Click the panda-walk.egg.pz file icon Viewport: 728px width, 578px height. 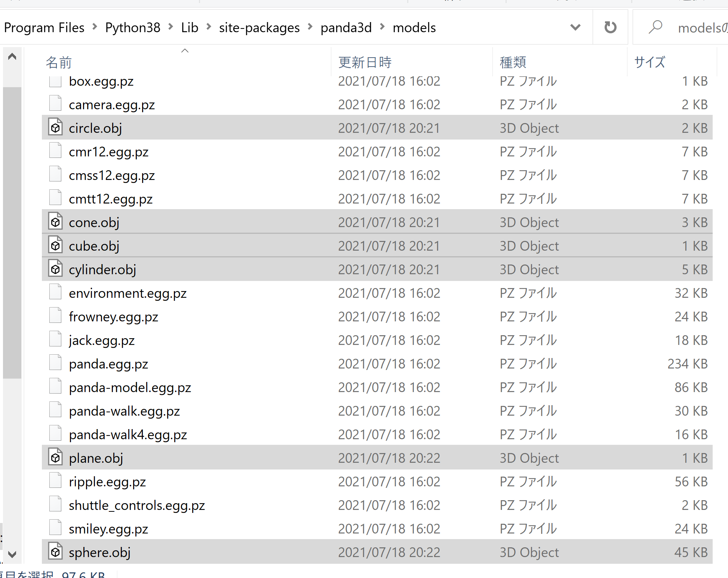[x=55, y=410]
